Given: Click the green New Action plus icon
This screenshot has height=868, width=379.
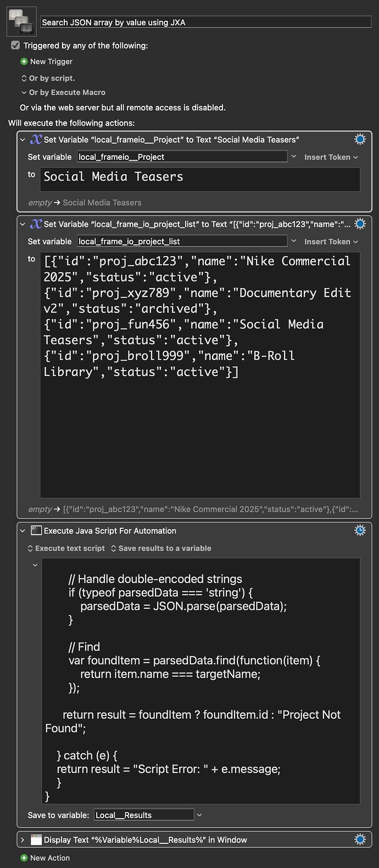Looking at the screenshot, I should tap(24, 858).
